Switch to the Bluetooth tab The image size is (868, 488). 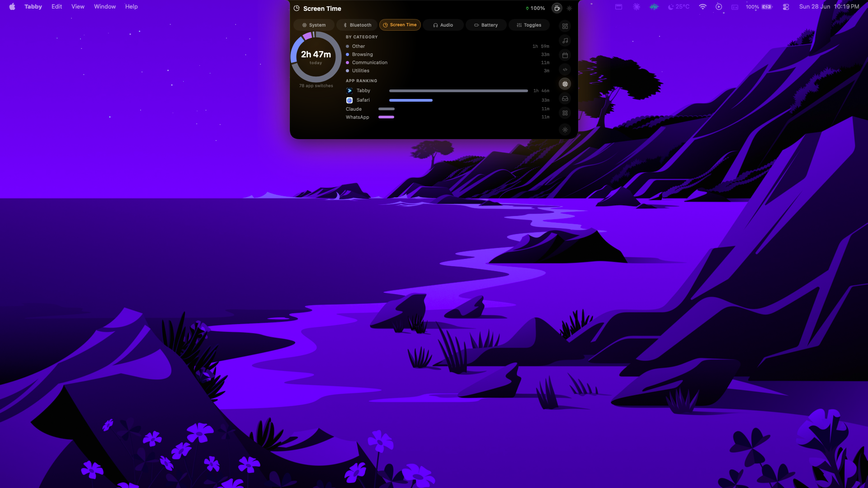(357, 25)
